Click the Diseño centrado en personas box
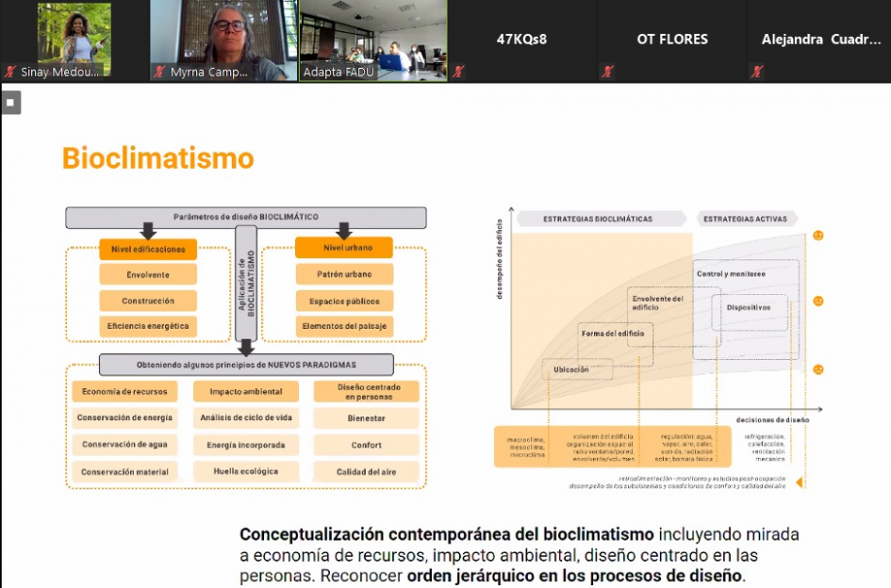 367,391
